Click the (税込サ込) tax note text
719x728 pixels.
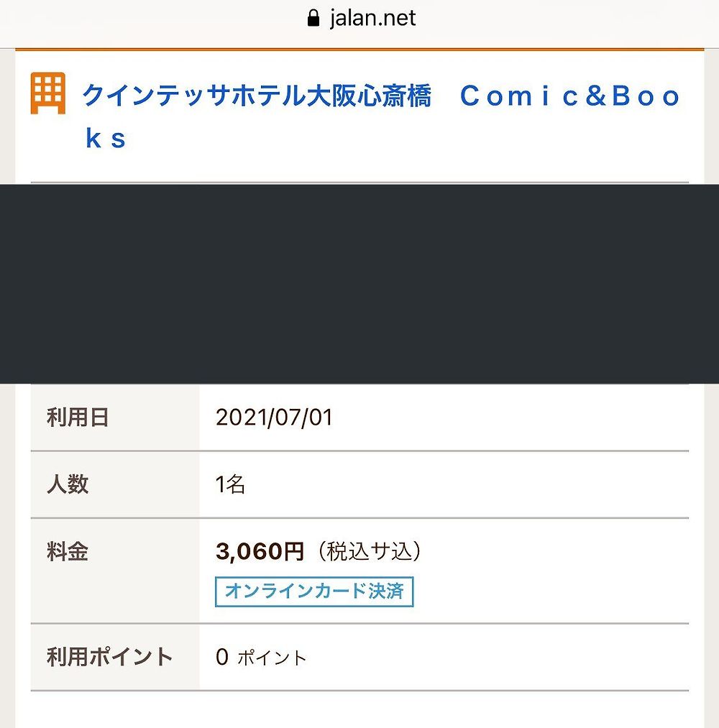click(370, 551)
